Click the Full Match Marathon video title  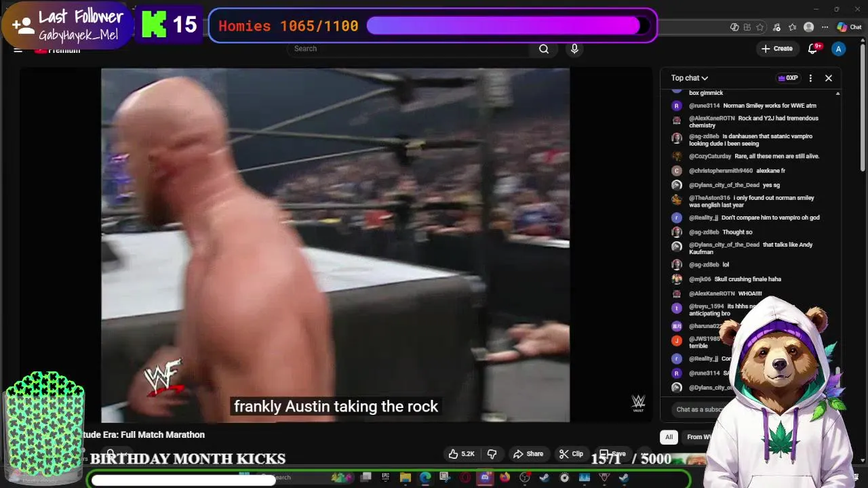click(x=144, y=435)
